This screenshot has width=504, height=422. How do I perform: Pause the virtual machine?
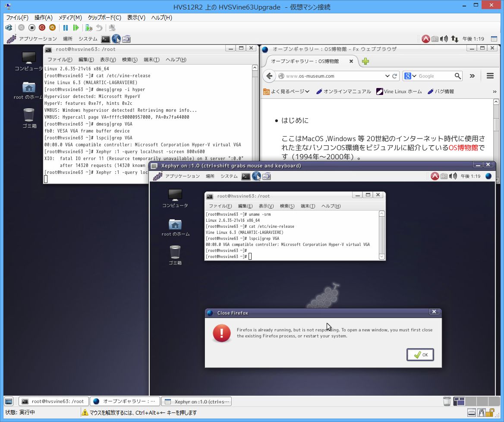[66, 28]
